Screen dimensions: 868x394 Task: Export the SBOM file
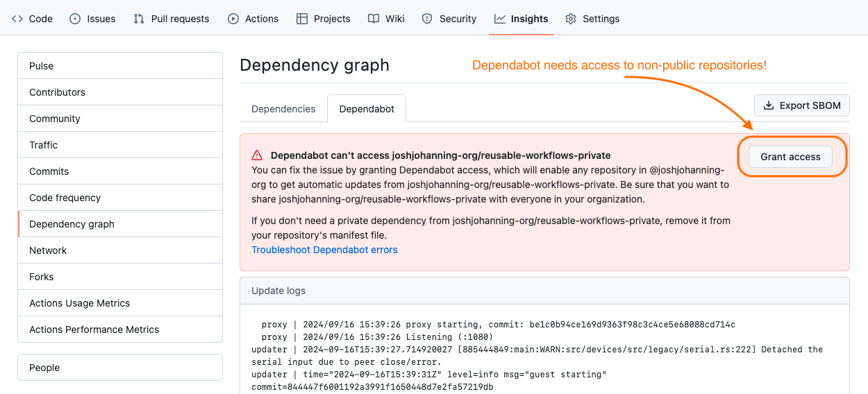pyautogui.click(x=801, y=105)
